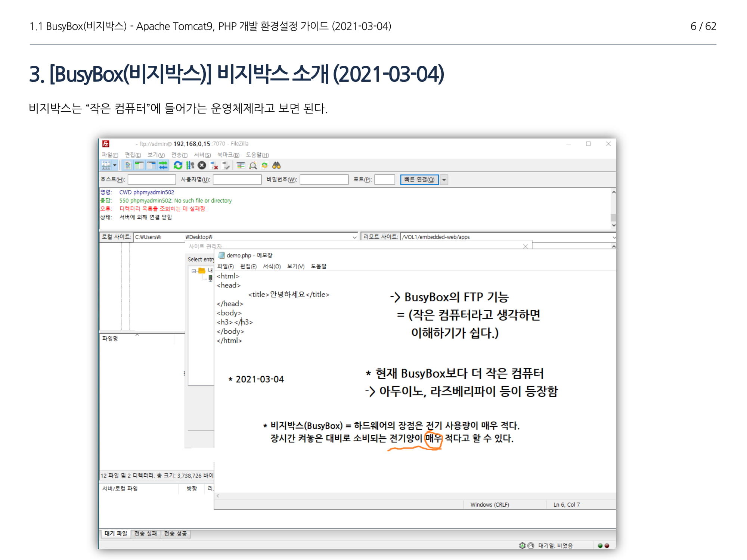Toggle synchronized browsing icon
747x560 pixels.
(264, 165)
